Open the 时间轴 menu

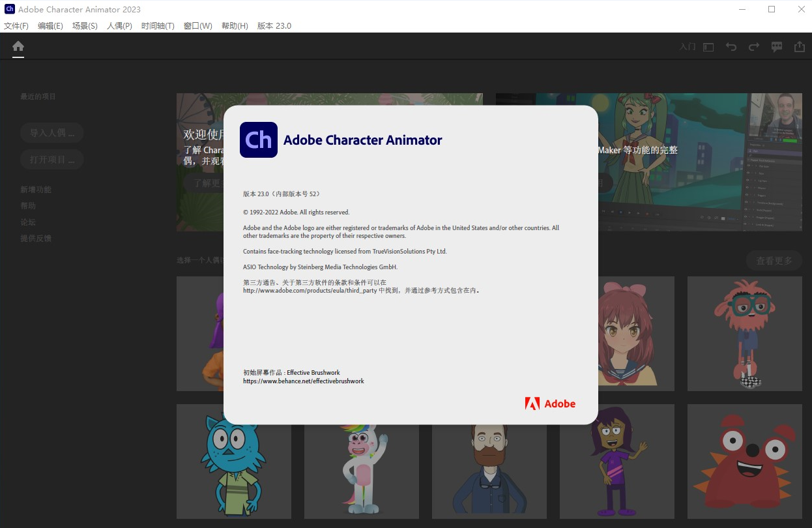[158, 25]
